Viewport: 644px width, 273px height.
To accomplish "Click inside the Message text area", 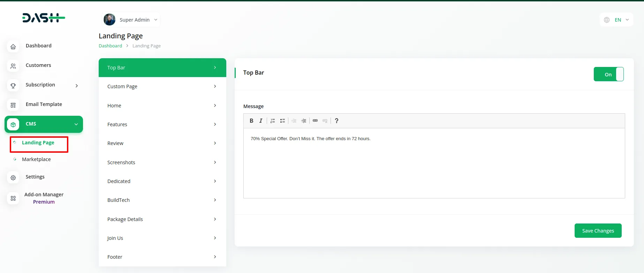I will 434,163.
